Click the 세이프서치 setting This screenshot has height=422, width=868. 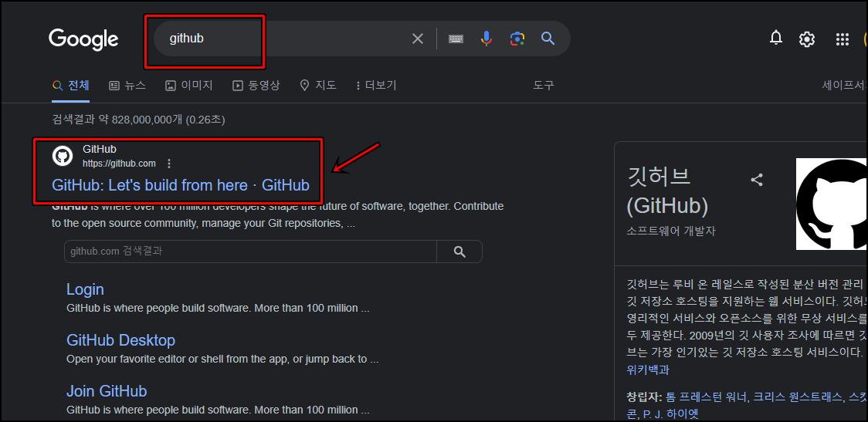tap(845, 85)
